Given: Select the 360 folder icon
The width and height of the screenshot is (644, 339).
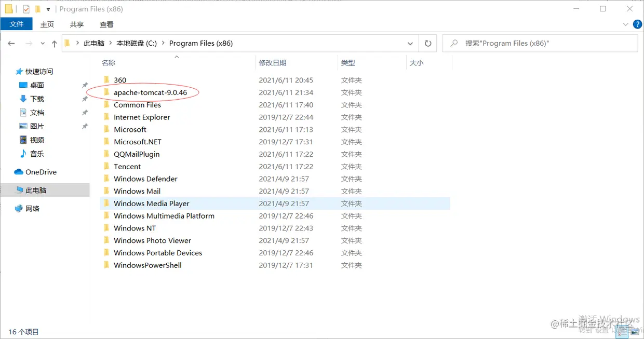Looking at the screenshot, I should [106, 80].
